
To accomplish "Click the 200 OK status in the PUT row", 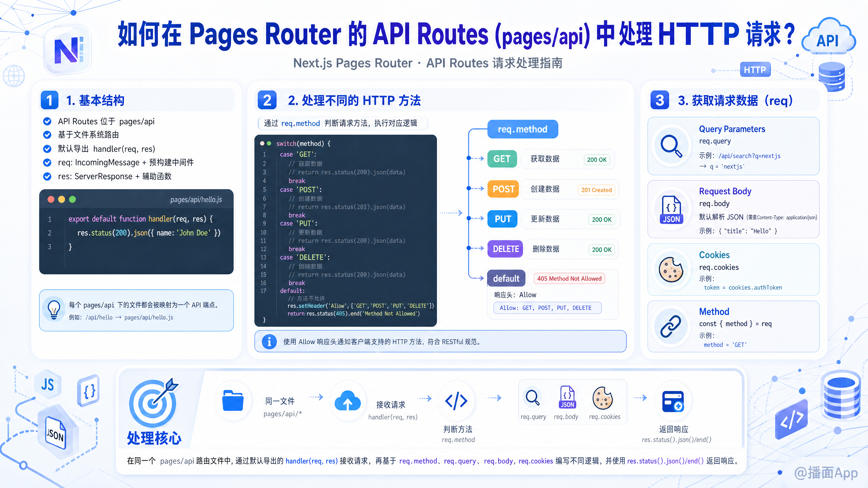I will (602, 220).
